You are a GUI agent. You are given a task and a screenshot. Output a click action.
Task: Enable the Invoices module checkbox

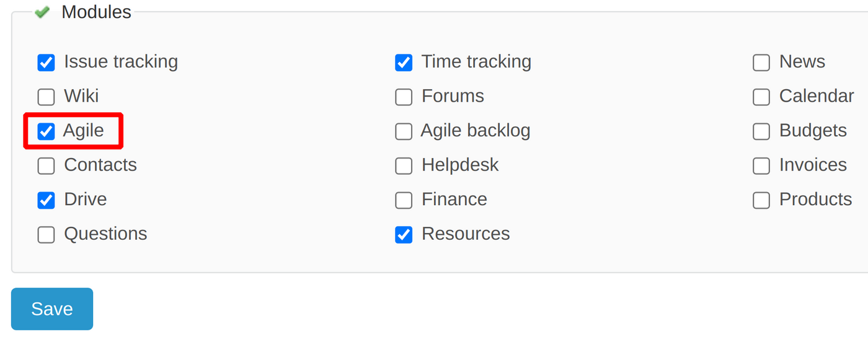[761, 166]
